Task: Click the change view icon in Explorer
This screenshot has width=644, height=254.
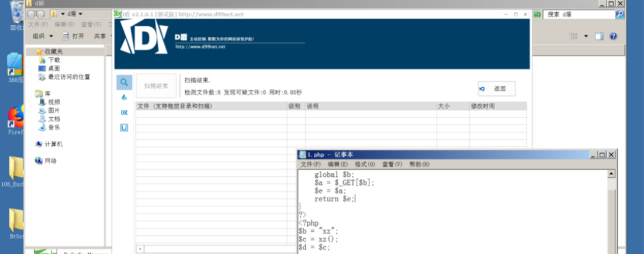Action: (573, 36)
